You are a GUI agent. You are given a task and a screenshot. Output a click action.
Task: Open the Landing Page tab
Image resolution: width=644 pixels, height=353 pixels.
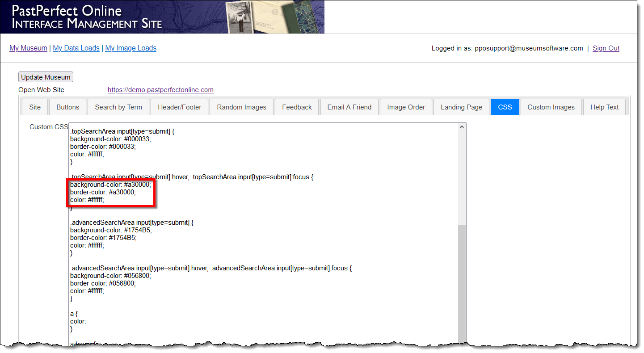462,107
